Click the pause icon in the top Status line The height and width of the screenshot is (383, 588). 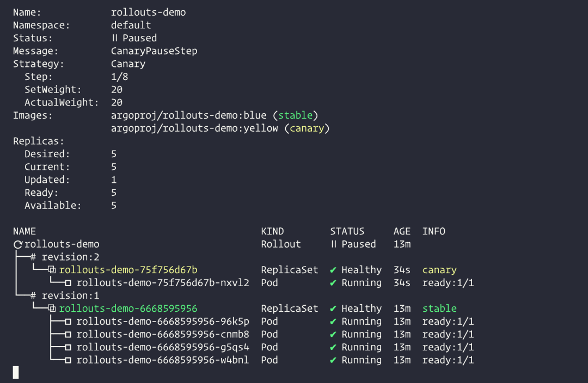[114, 38]
